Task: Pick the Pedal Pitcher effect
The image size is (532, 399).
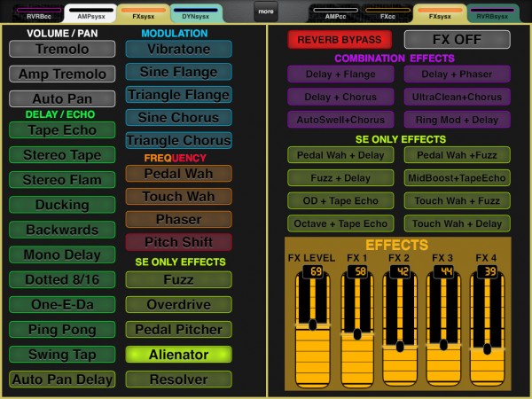Action: pos(179,330)
